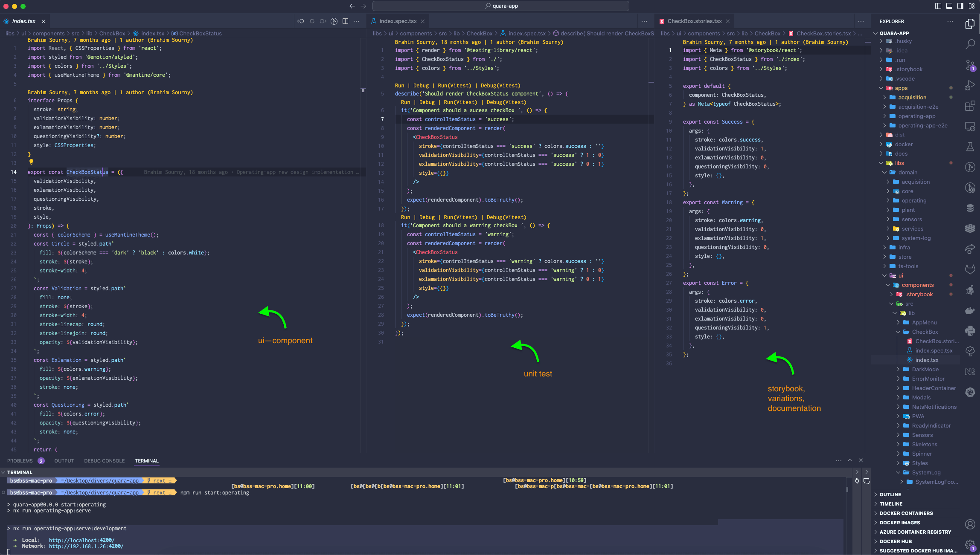Customize layout icon in title bar
Image resolution: width=980 pixels, height=555 pixels.
(x=971, y=6)
